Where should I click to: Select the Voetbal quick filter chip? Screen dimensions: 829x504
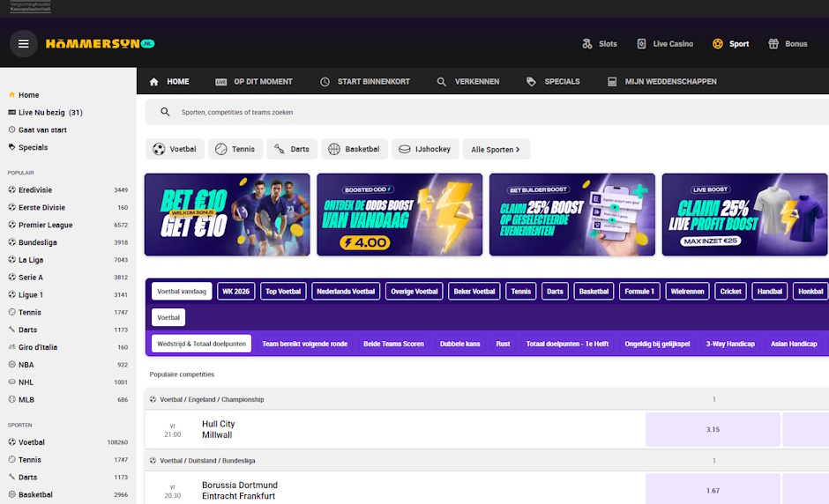(x=175, y=149)
